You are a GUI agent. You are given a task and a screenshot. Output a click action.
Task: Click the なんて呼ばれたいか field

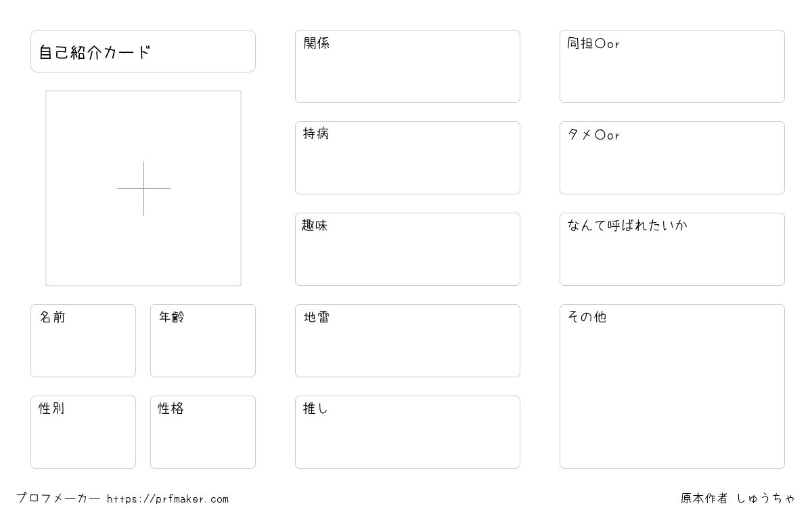pos(672,249)
